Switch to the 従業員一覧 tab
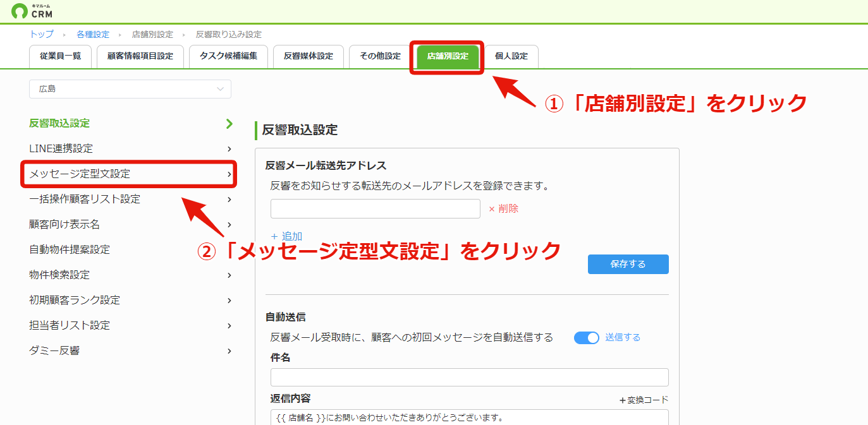The width and height of the screenshot is (868, 425). pos(61,56)
